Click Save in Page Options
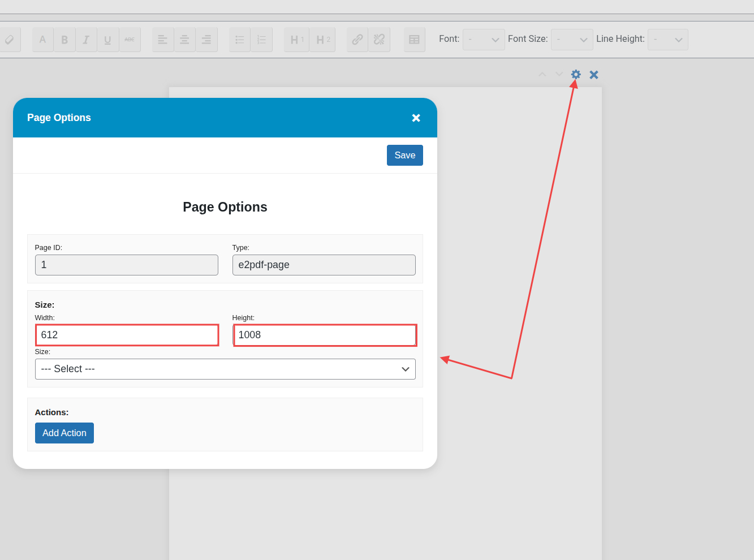The height and width of the screenshot is (560, 754). 404,156
